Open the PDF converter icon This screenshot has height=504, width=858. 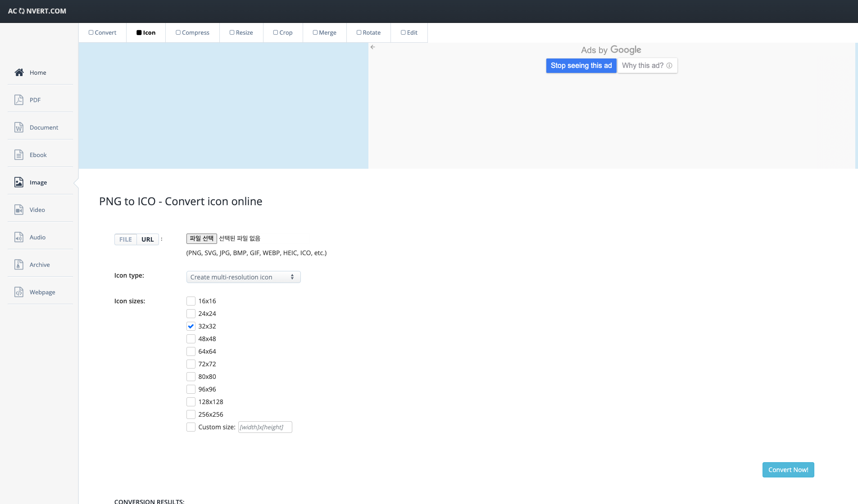pos(19,100)
